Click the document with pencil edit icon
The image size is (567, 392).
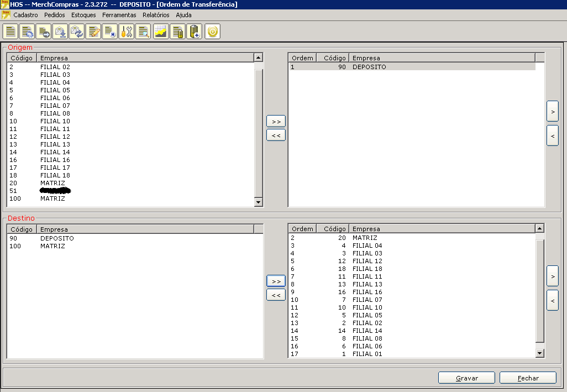pyautogui.click(x=93, y=32)
